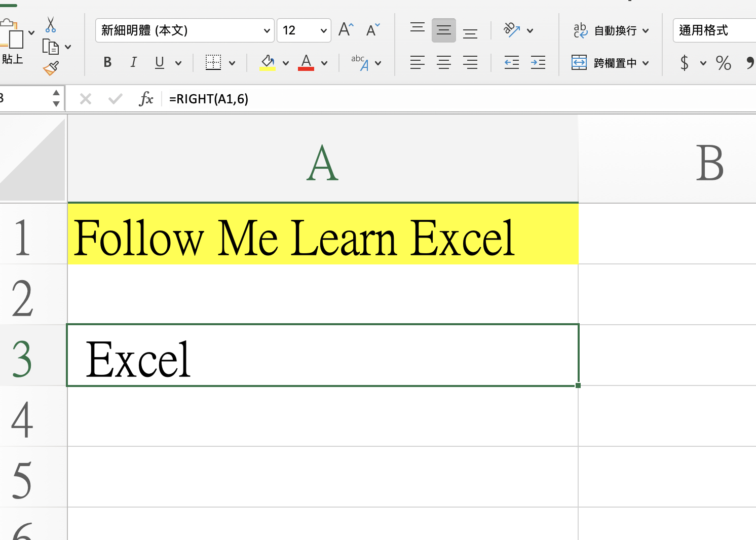Viewport: 756px width, 540px height.
Task: Cancel formula entry with X
Action: 86,99
